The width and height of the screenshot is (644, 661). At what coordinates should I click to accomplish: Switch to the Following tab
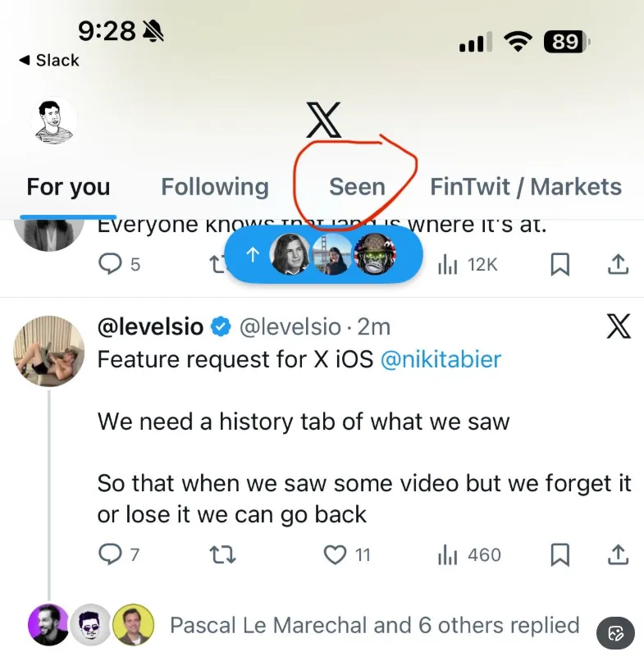pyautogui.click(x=214, y=187)
